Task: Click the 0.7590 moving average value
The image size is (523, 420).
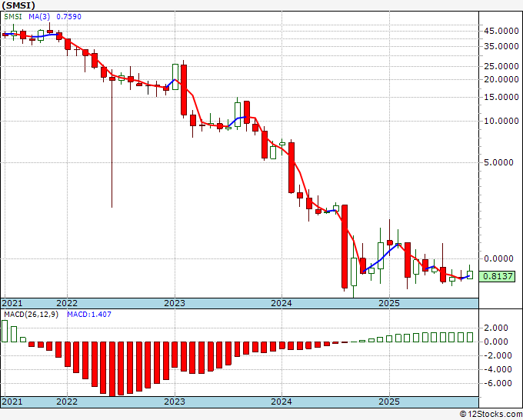Action: pos(68,17)
